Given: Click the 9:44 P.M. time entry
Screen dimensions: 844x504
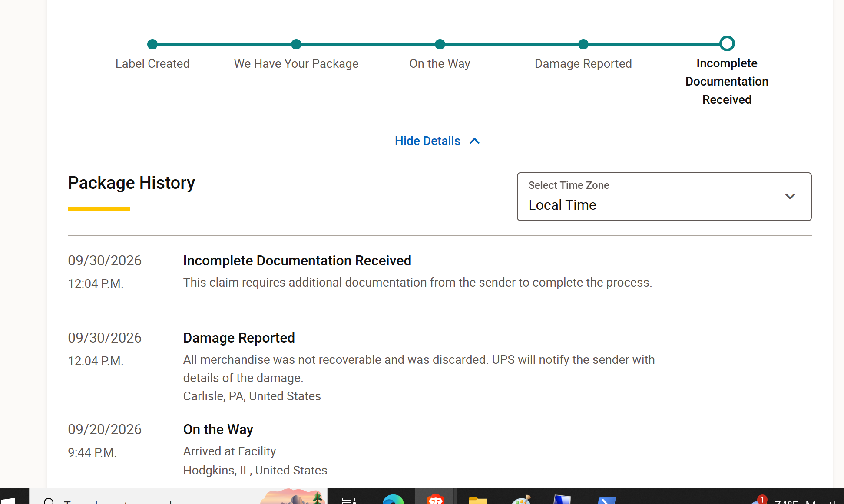Looking at the screenshot, I should (x=92, y=452).
